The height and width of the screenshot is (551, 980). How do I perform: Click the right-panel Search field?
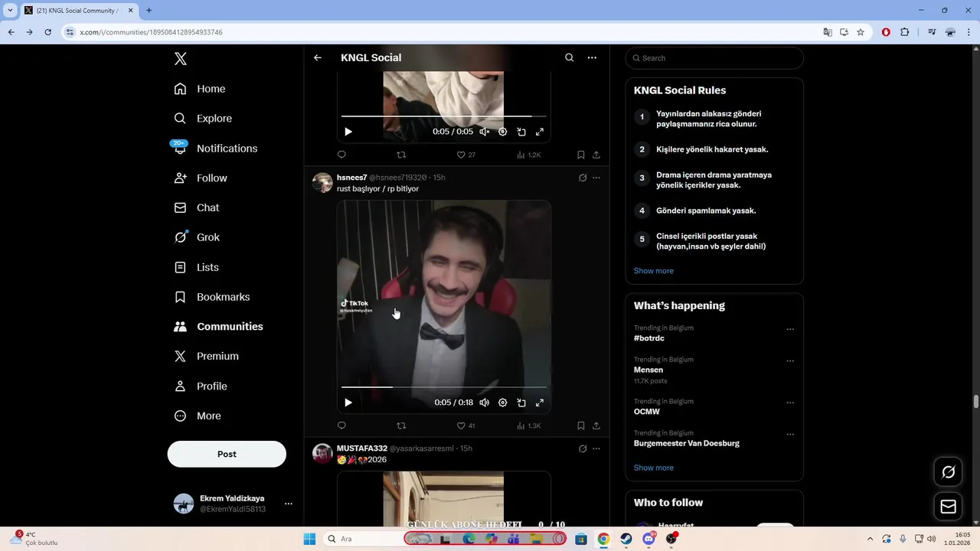(714, 58)
